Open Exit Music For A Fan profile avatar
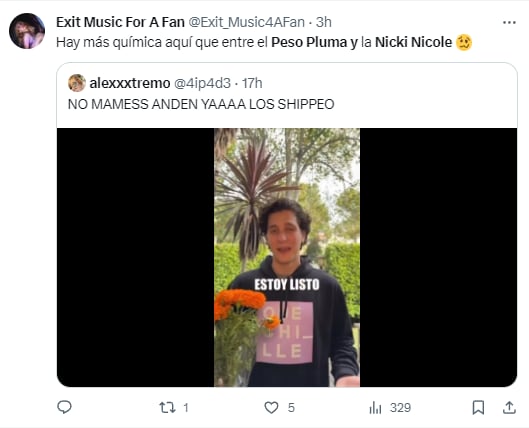Image resolution: width=529 pixels, height=428 pixels. [27, 31]
